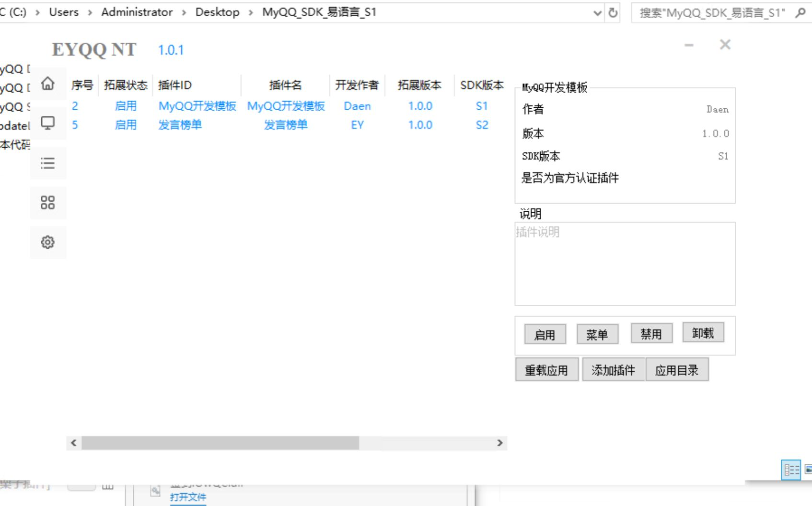The width and height of the screenshot is (812, 506).
Task: Switch to details view icon
Action: click(x=791, y=470)
